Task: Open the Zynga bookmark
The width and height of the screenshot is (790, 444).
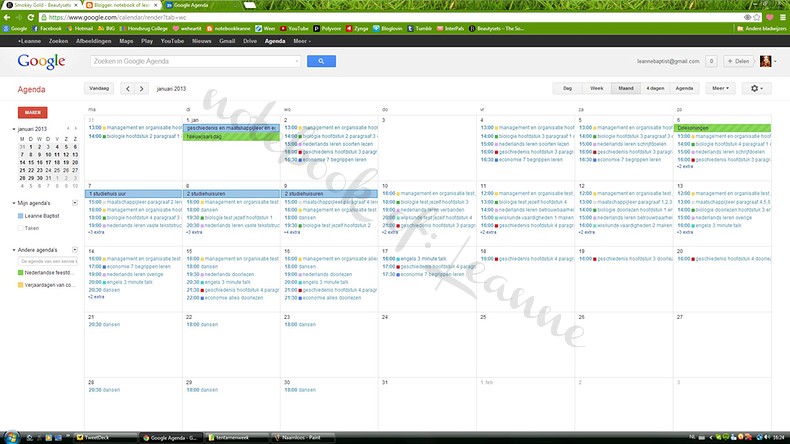Action: point(357,29)
